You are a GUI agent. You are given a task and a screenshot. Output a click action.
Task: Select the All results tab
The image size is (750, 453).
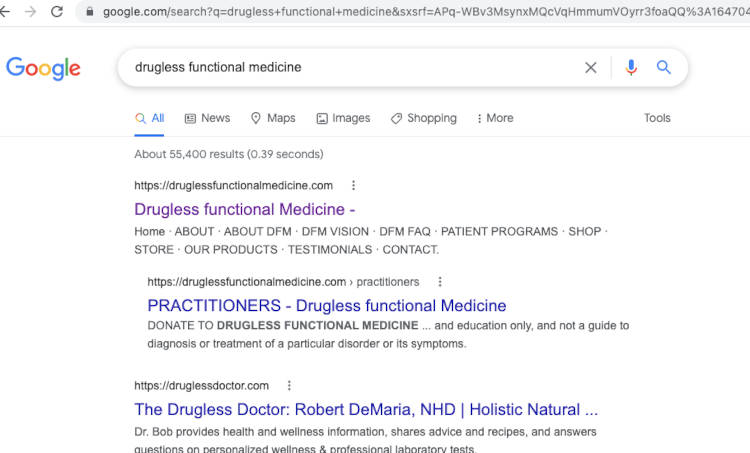coord(149,118)
